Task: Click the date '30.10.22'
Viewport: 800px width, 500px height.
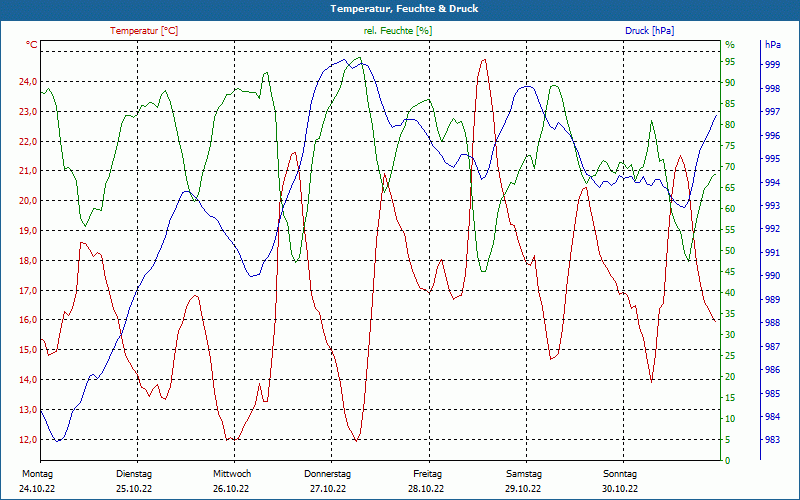Action: (x=620, y=489)
